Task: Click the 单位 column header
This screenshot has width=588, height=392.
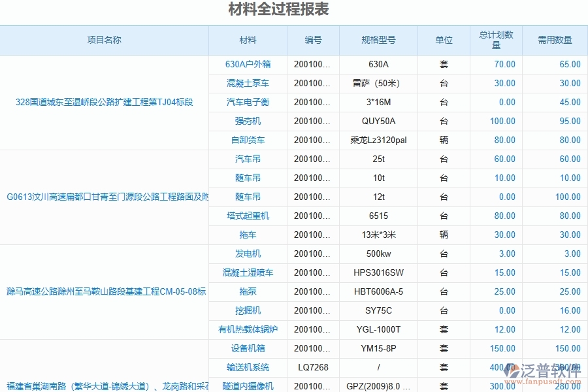Action: [443, 40]
